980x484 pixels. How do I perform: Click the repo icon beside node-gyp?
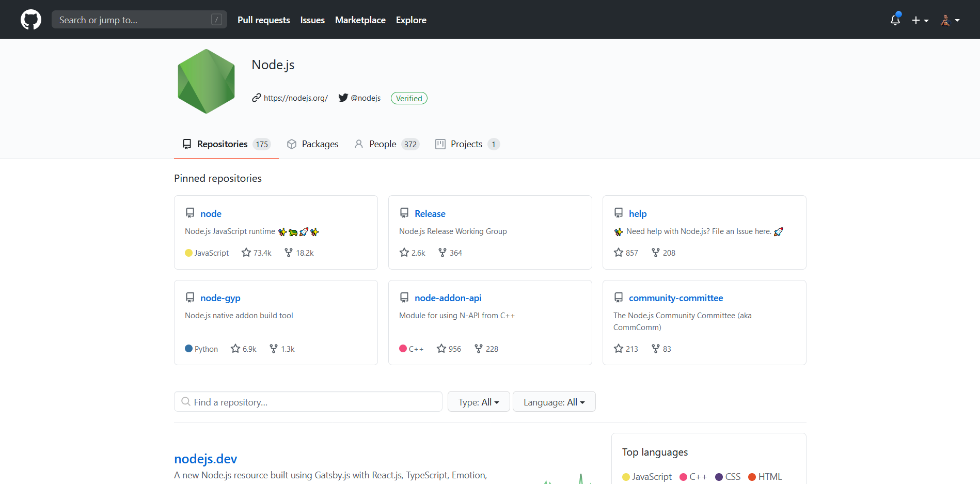pos(190,298)
